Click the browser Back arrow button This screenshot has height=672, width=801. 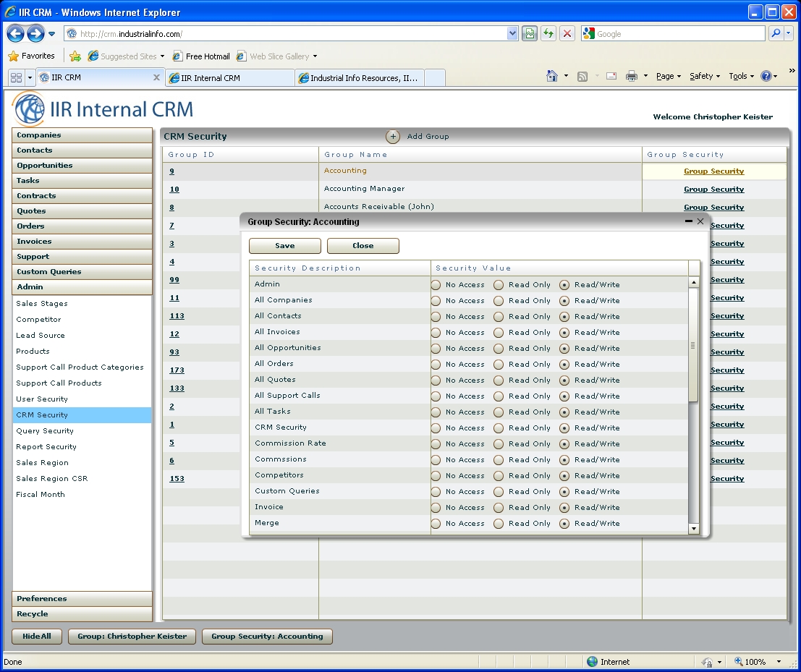click(15, 33)
